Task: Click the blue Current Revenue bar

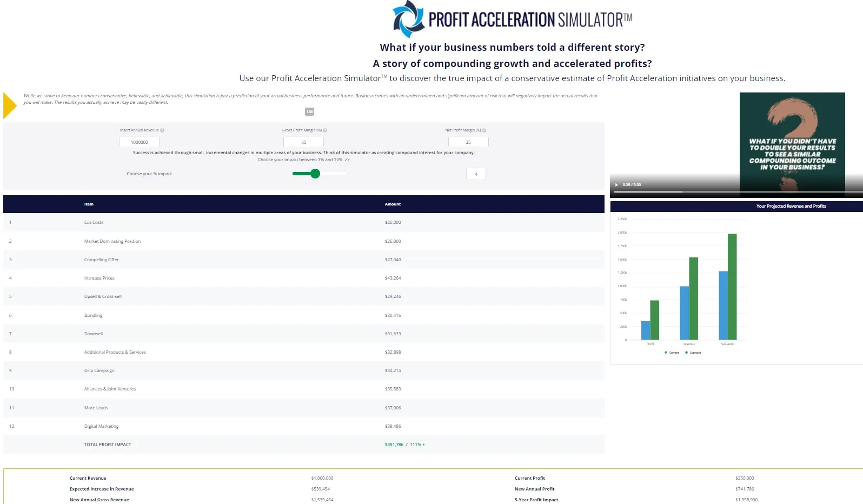Action: click(684, 313)
